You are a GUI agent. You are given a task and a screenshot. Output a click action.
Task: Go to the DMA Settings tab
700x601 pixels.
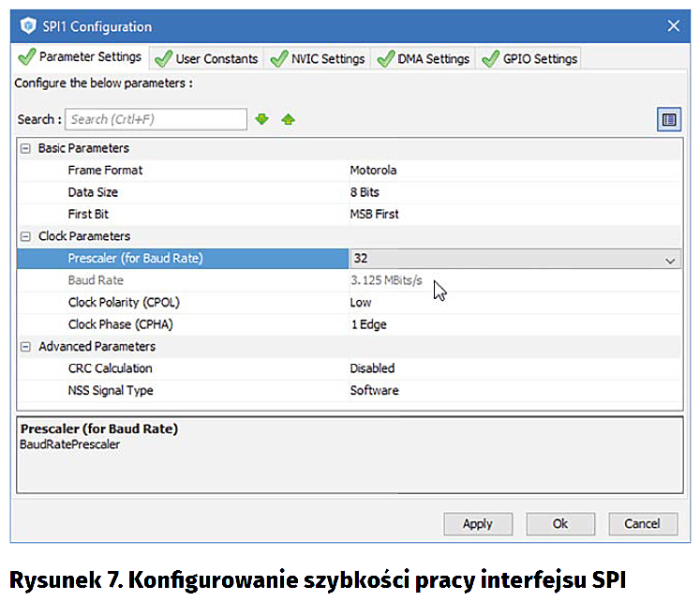pos(424,58)
